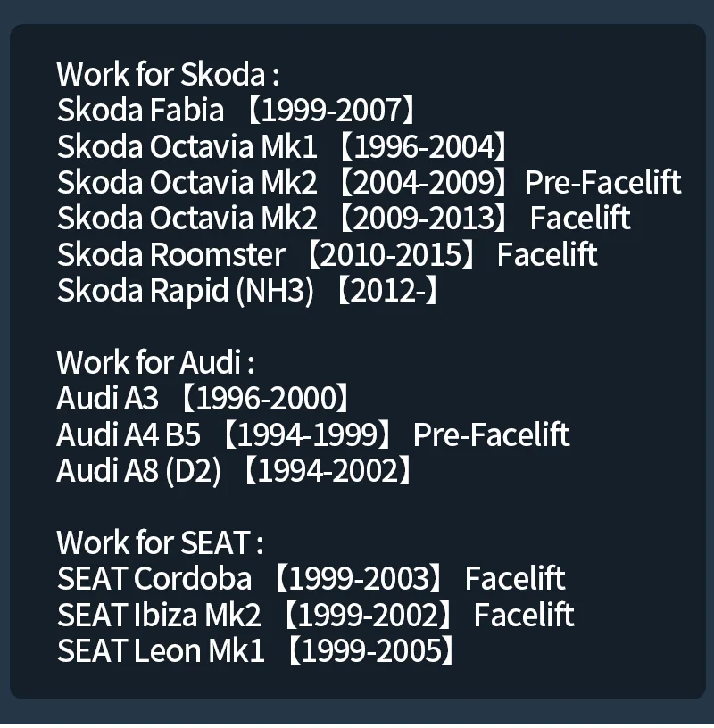The height and width of the screenshot is (728, 714).
Task: Click the Skoda Octavia Mk1 1996-2004 entry
Action: pos(282,146)
